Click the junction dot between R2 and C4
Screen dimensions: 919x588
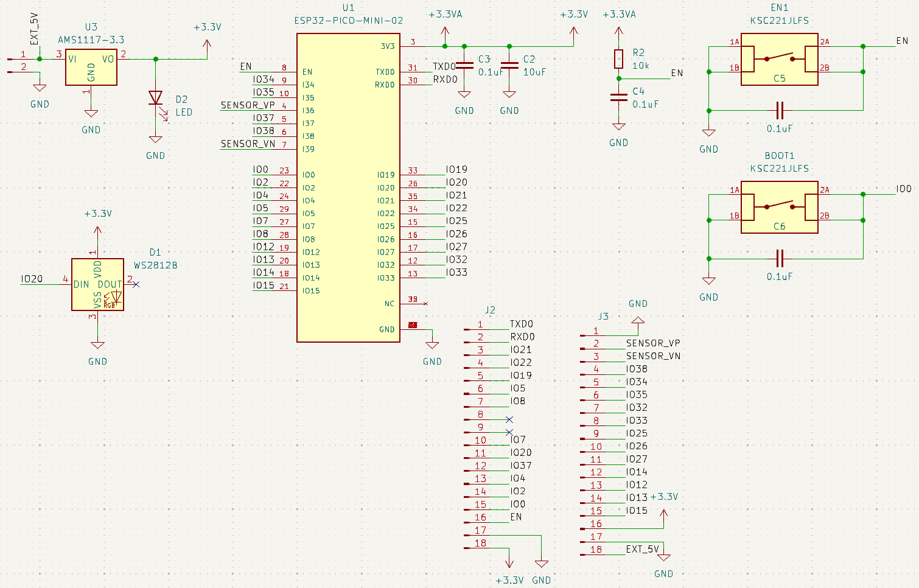pyautogui.click(x=619, y=79)
